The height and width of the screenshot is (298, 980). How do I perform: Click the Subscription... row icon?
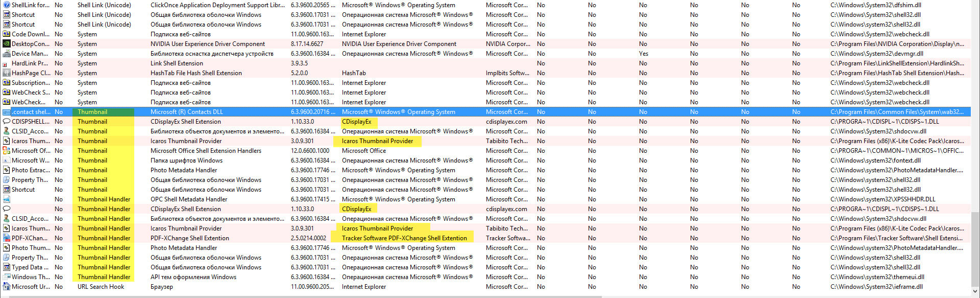[7, 83]
